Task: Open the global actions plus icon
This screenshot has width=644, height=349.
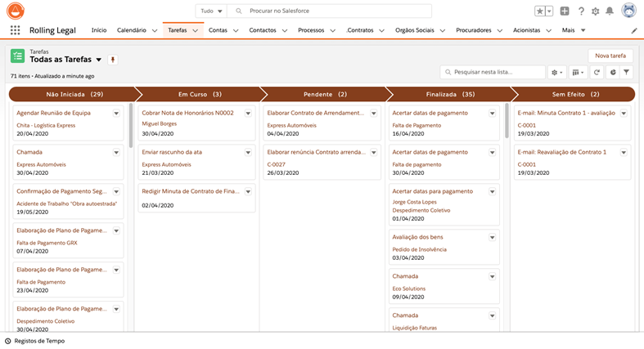Action: pos(565,11)
